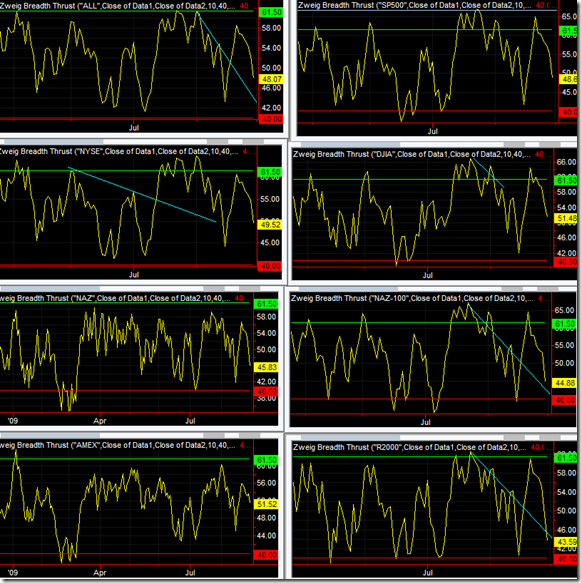Click the red 40.00 level label in R2000 chart
581x583 pixels.
point(566,559)
